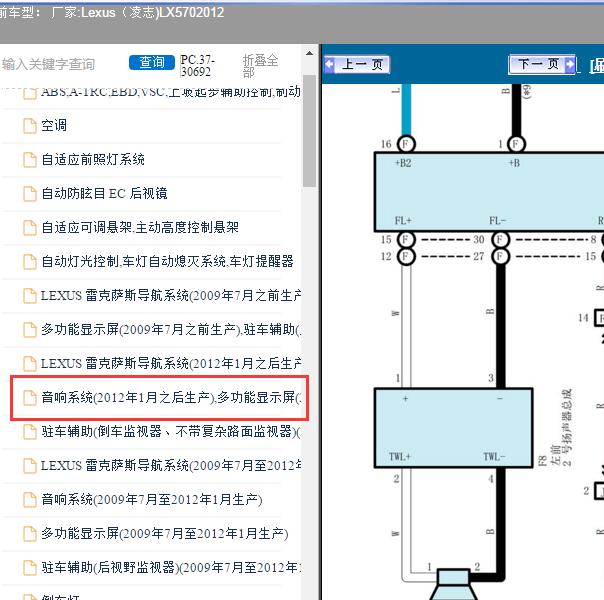Click the 查询 search button

tap(152, 62)
